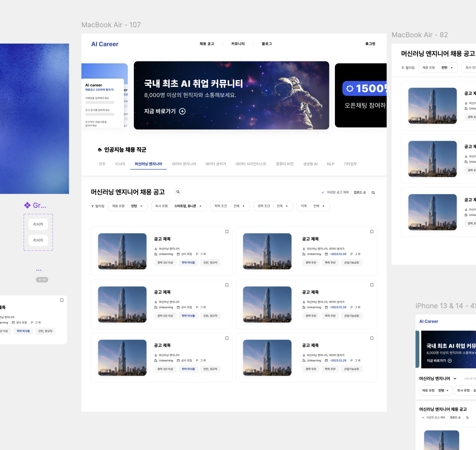Click the purple three-dots icon on the left canvas
The width and height of the screenshot is (476, 450).
pos(39,270)
